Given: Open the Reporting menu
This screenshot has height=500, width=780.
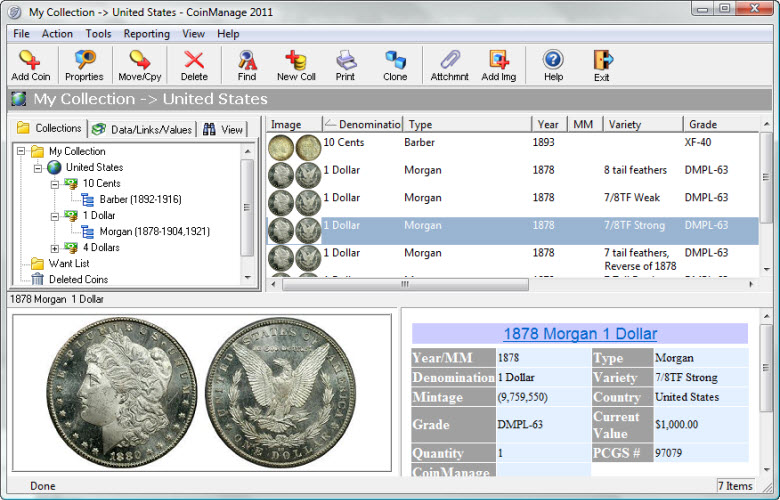Looking at the screenshot, I should point(147,34).
